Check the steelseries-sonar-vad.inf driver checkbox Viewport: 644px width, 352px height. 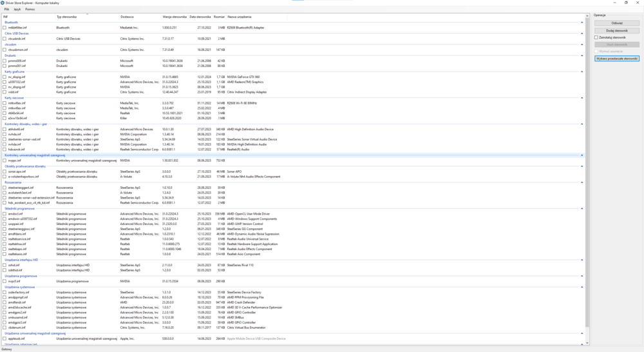[5, 139]
